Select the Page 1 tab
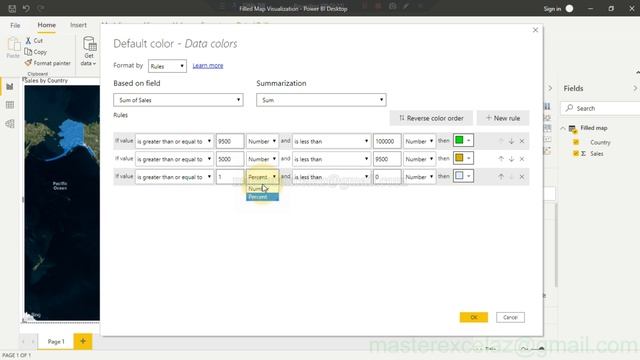The height and width of the screenshot is (360, 640). (x=56, y=342)
